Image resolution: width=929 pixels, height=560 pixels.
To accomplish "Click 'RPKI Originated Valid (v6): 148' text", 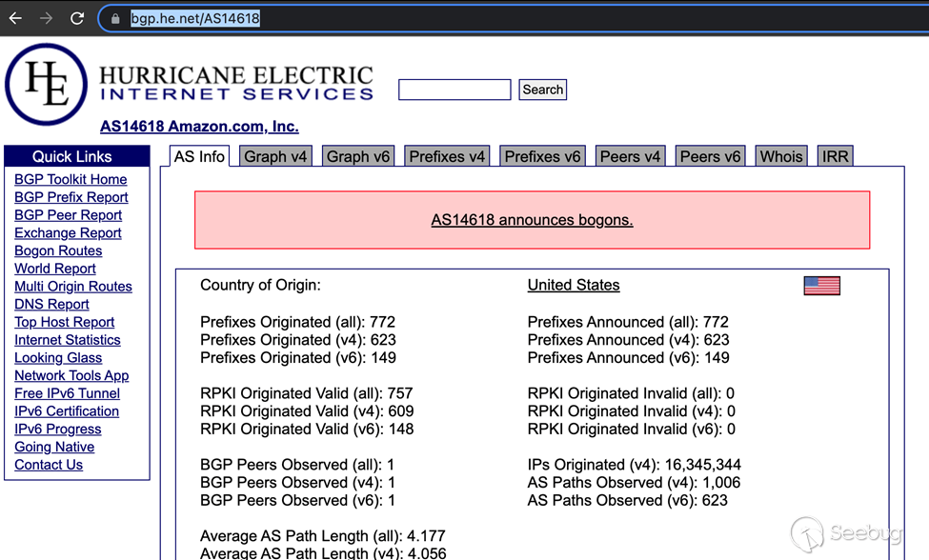I will pos(307,429).
